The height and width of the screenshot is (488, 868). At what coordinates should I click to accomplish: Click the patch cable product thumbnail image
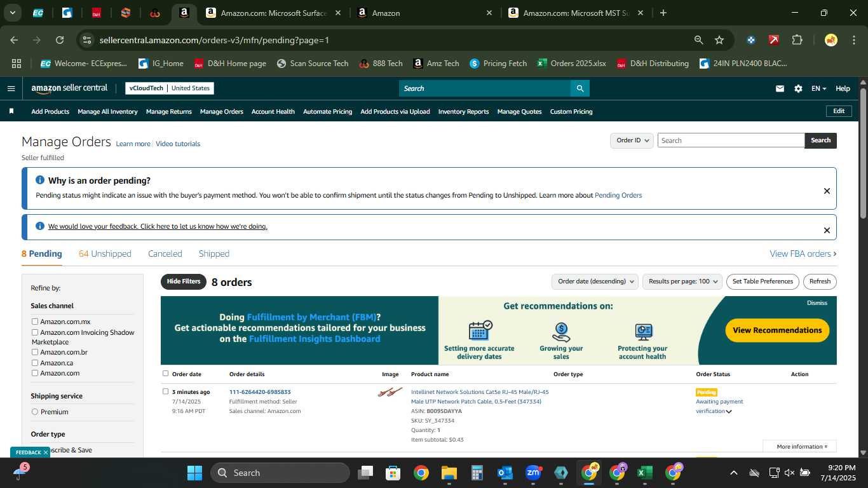click(390, 392)
